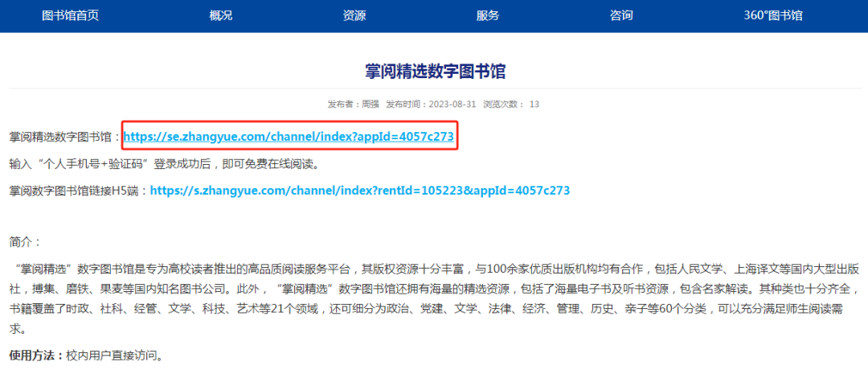Follow the s.zhangyue.com H5 link with rentId
The image size is (868, 370).
[359, 191]
